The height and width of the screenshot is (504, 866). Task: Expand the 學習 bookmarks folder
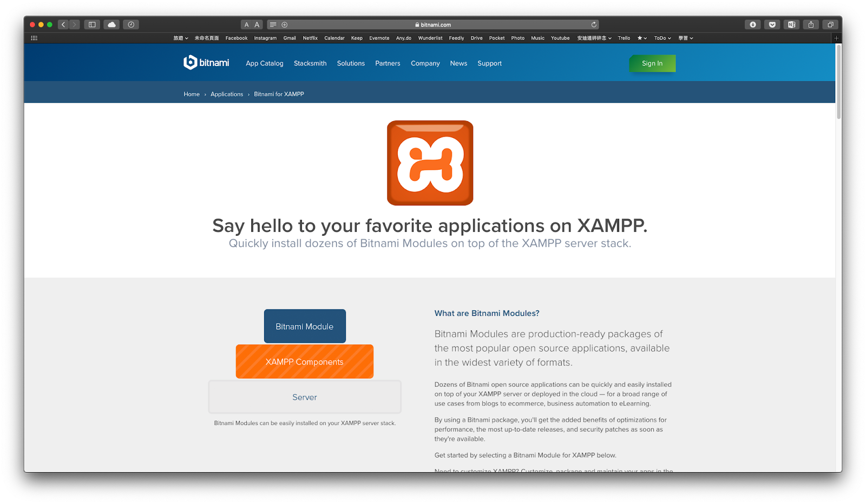(x=686, y=38)
